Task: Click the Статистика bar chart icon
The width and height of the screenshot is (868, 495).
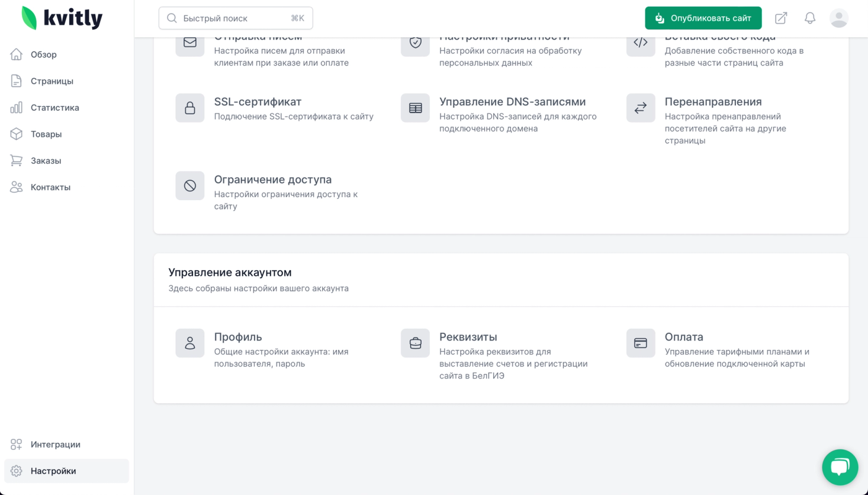Action: coord(17,108)
